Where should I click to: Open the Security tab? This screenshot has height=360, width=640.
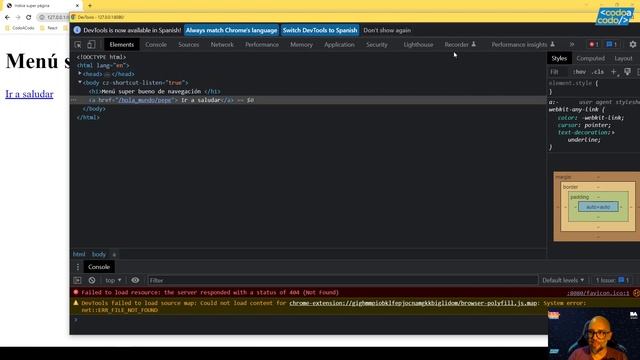point(377,44)
